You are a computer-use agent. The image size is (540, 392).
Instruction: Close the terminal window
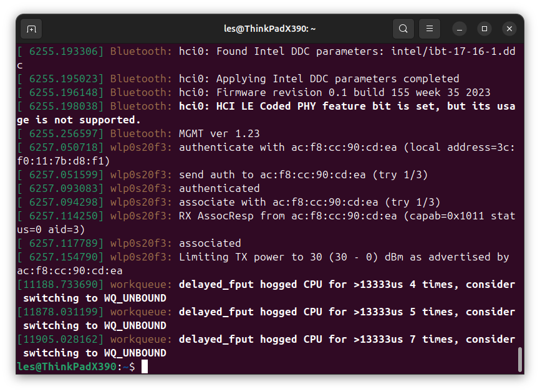pyautogui.click(x=509, y=29)
